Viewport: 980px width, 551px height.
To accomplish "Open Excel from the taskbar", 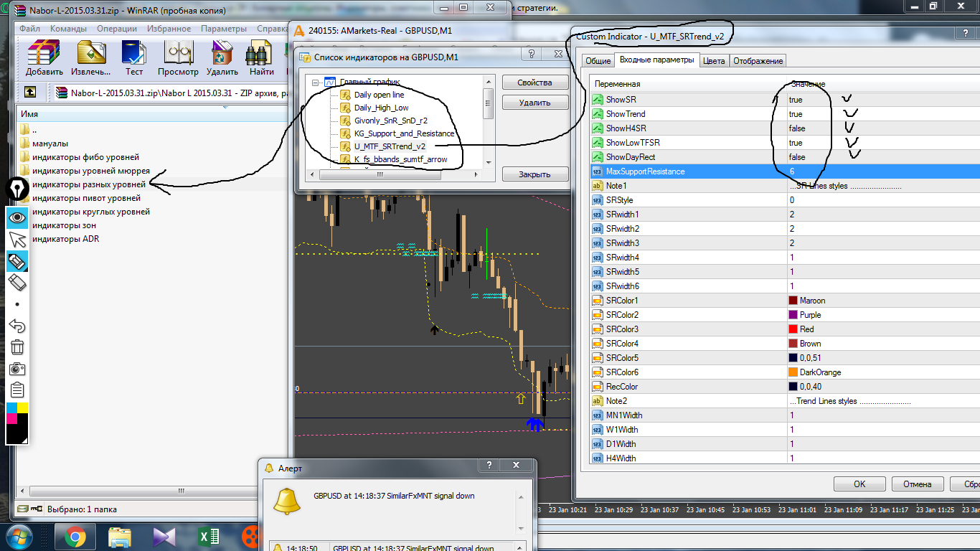I will click(209, 537).
